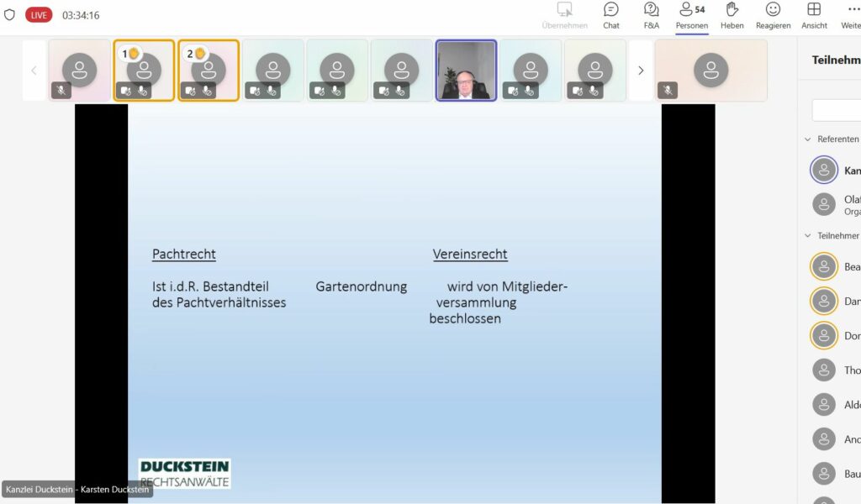Open the Ansicht view options

(813, 15)
